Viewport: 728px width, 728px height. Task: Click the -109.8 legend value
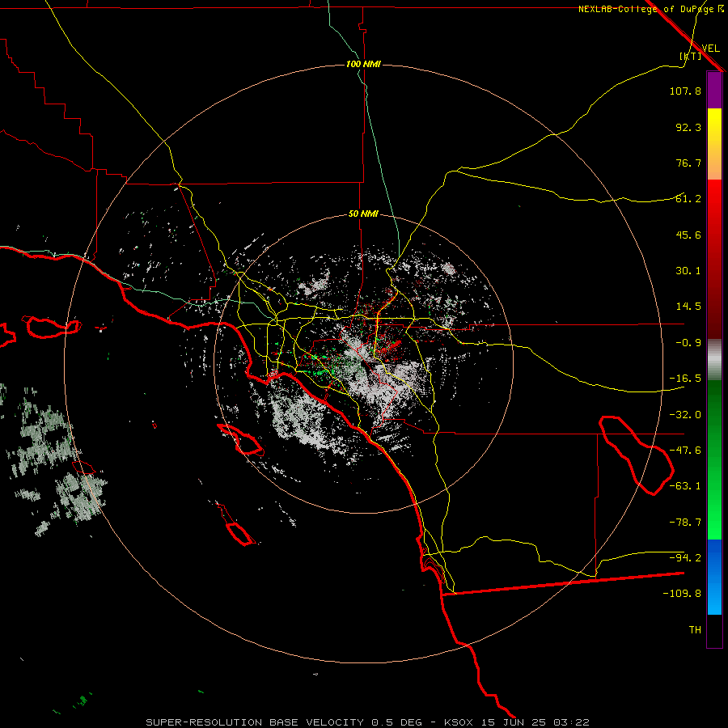coord(682,594)
